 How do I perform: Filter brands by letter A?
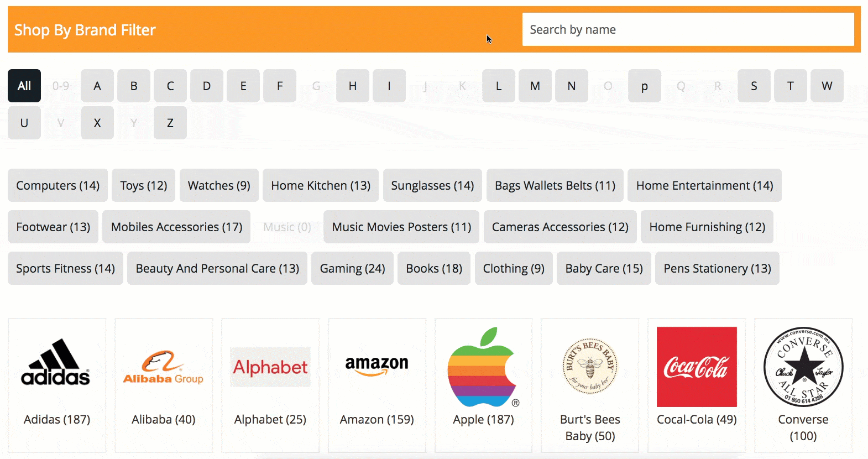pyautogui.click(x=97, y=86)
